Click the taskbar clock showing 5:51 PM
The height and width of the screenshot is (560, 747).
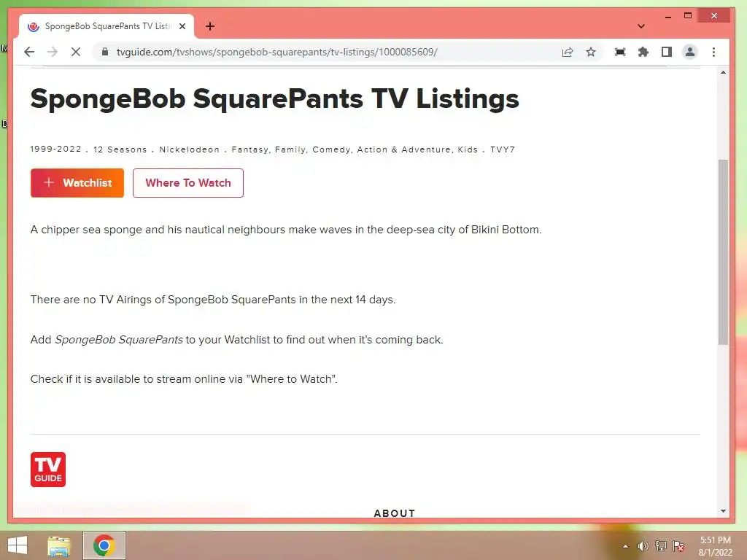[715, 546]
